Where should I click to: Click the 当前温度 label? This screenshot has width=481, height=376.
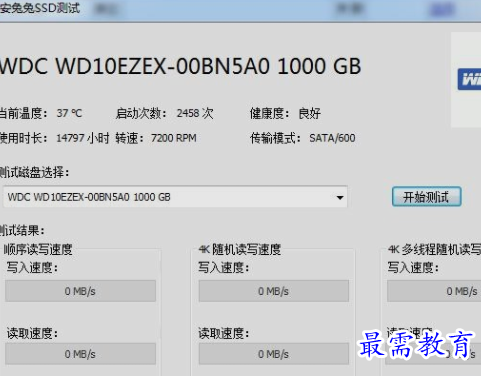pyautogui.click(x=23, y=113)
